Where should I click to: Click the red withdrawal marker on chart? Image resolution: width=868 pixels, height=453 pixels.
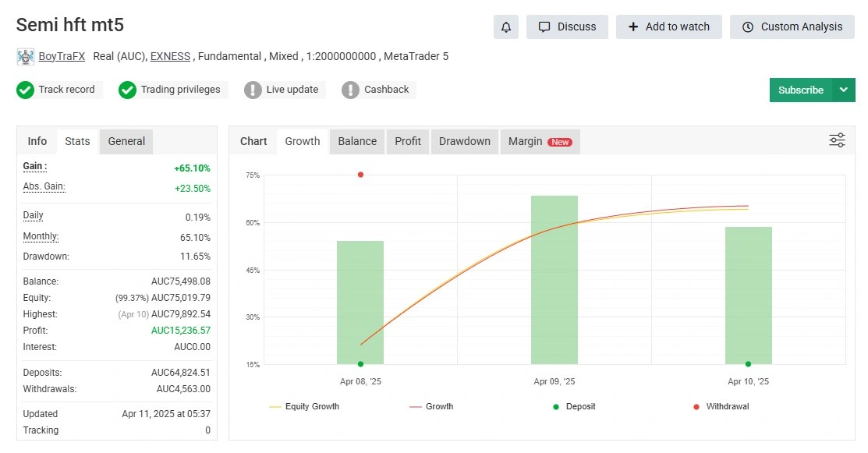coord(360,175)
